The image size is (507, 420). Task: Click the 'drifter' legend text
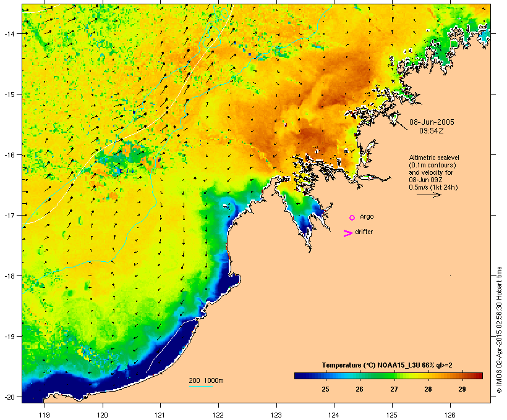(364, 232)
